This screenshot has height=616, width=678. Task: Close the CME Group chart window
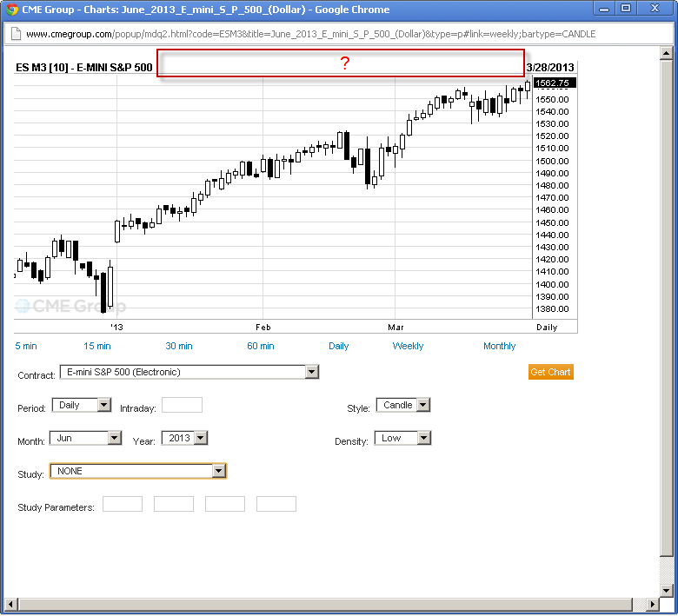[x=655, y=9]
